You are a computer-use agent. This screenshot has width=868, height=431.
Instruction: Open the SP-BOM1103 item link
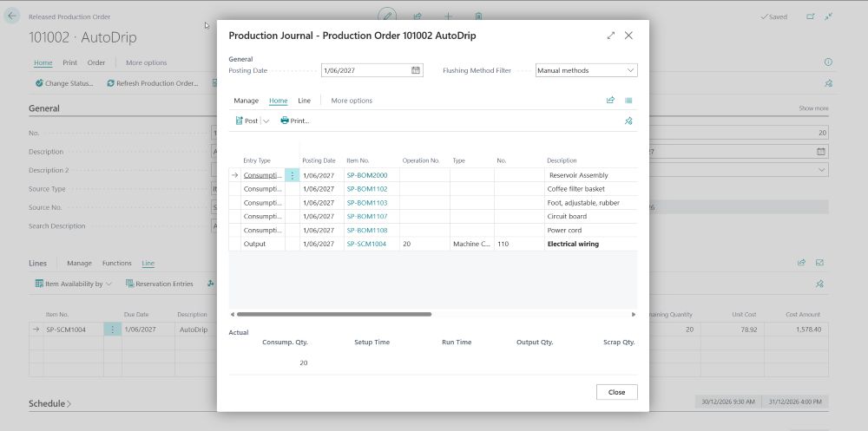click(x=367, y=203)
